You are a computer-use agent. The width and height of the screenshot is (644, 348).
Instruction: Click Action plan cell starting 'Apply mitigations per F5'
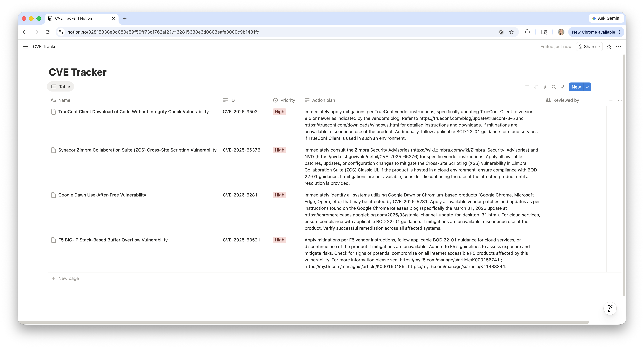[x=422, y=253]
